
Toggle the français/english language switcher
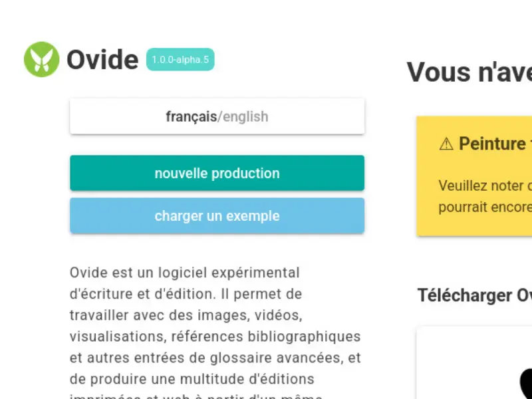click(x=217, y=116)
